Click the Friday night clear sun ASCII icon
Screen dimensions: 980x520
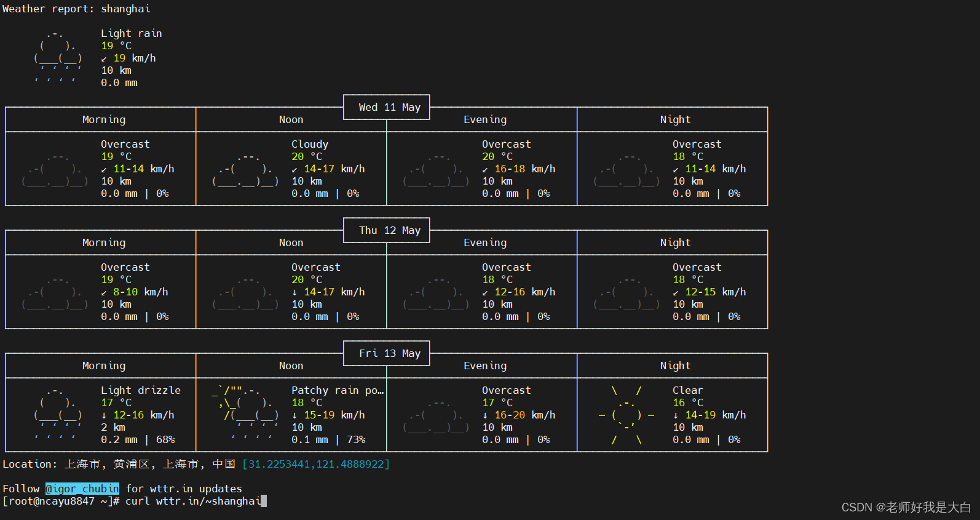pos(626,415)
